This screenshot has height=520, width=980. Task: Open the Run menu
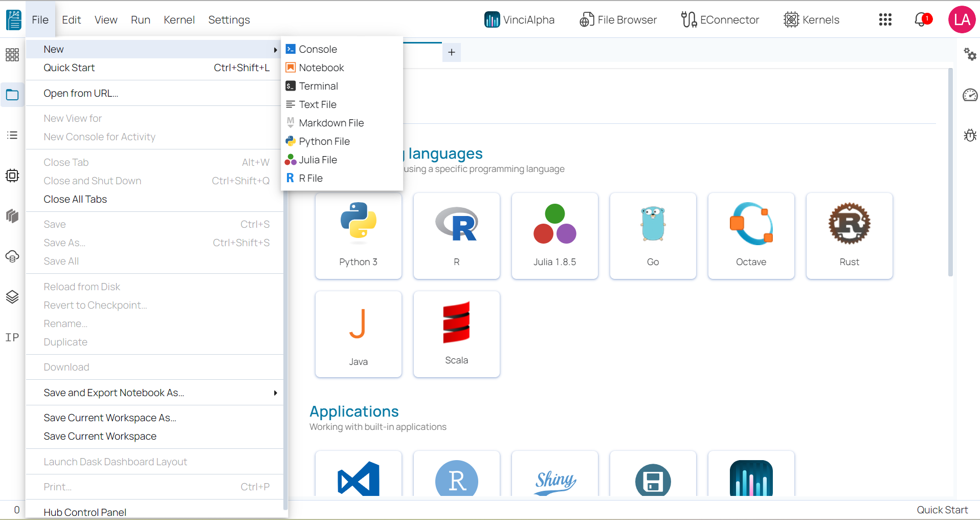coord(141,20)
